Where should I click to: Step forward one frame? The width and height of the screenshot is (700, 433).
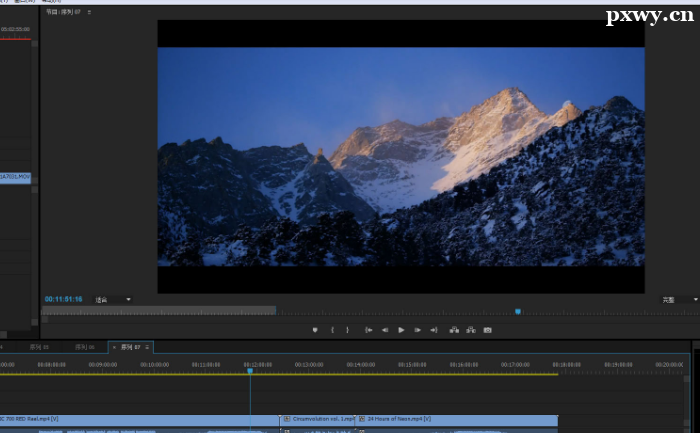pyautogui.click(x=417, y=329)
